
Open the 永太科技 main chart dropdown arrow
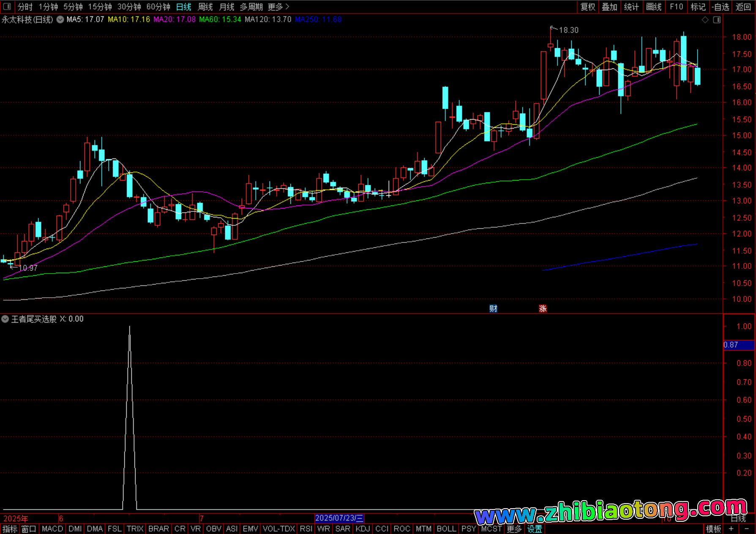click(60, 19)
